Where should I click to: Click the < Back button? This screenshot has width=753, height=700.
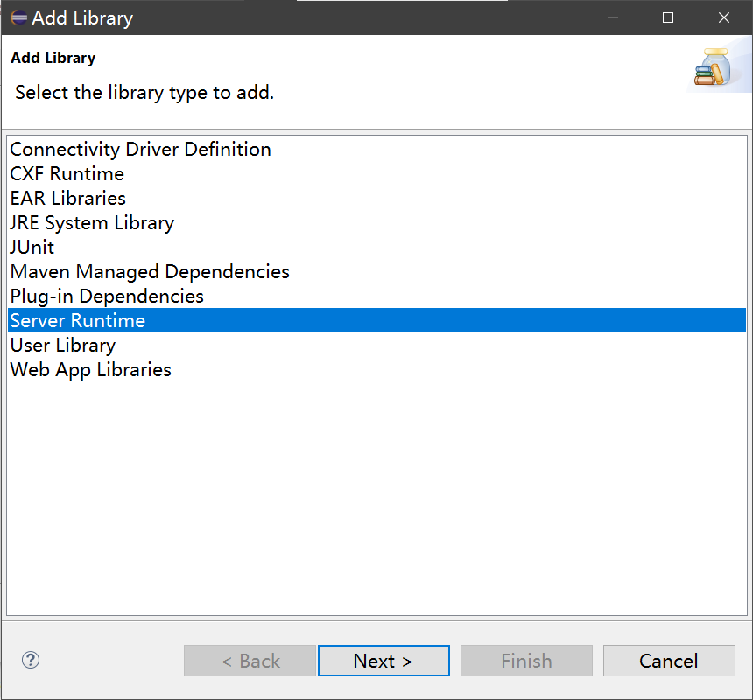[x=250, y=661]
